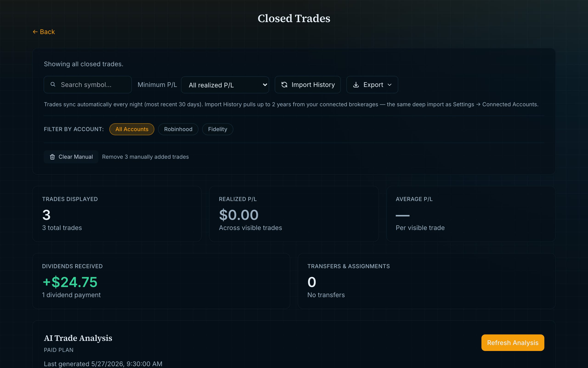Filter trades by Fidelity account

coord(218,129)
